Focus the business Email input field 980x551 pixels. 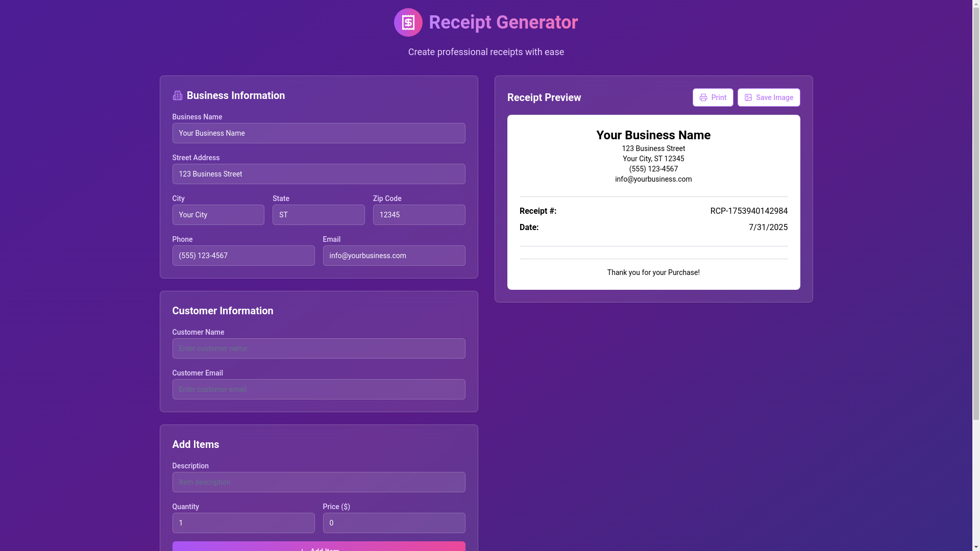tap(394, 256)
